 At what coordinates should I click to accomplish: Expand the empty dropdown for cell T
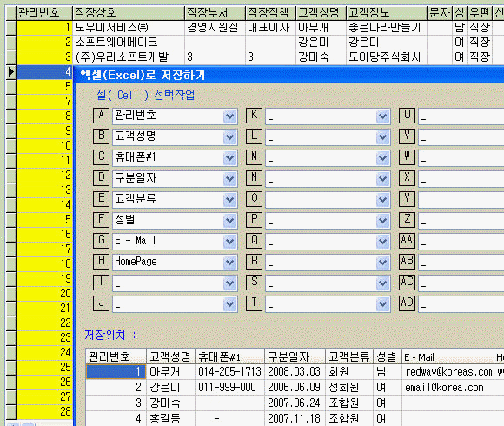pos(383,303)
